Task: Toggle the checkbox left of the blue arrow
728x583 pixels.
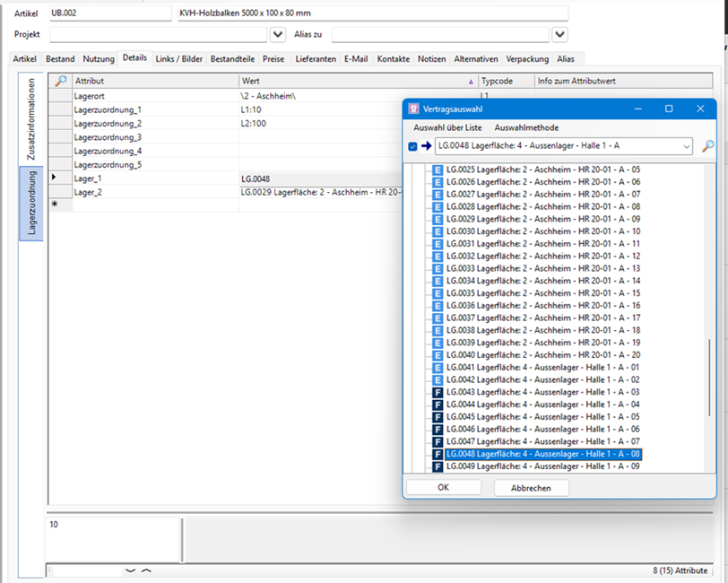Action: pyautogui.click(x=412, y=146)
